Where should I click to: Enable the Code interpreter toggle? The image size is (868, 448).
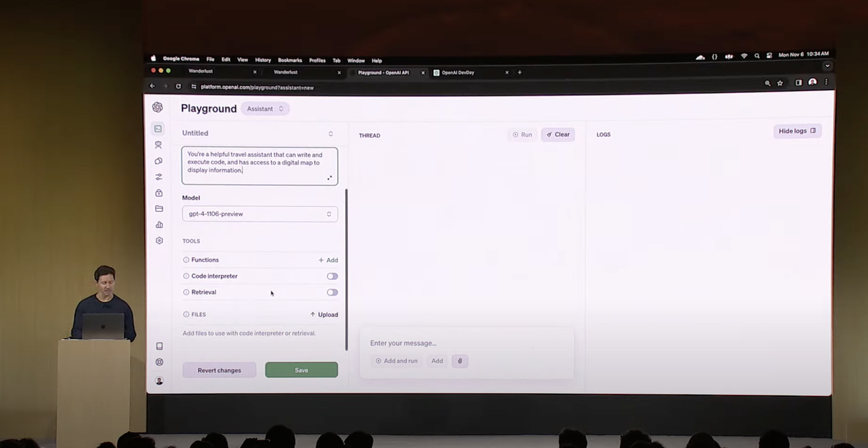(332, 276)
